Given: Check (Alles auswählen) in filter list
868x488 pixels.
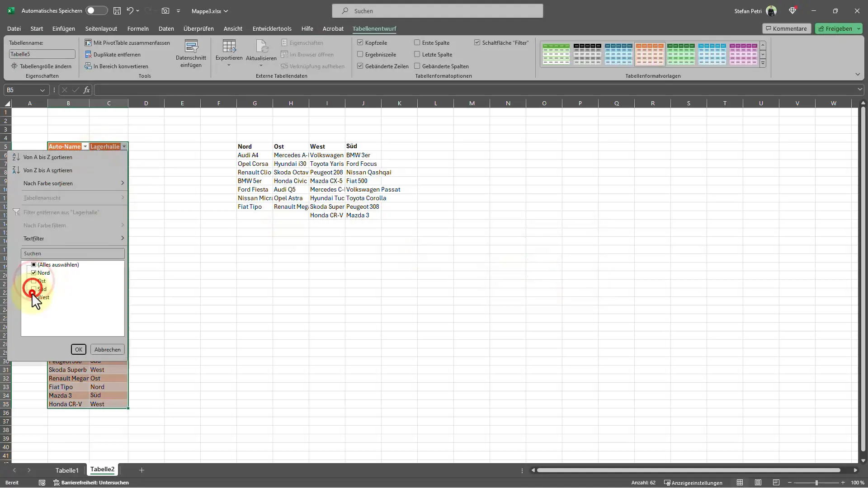Looking at the screenshot, I should 33,265.
